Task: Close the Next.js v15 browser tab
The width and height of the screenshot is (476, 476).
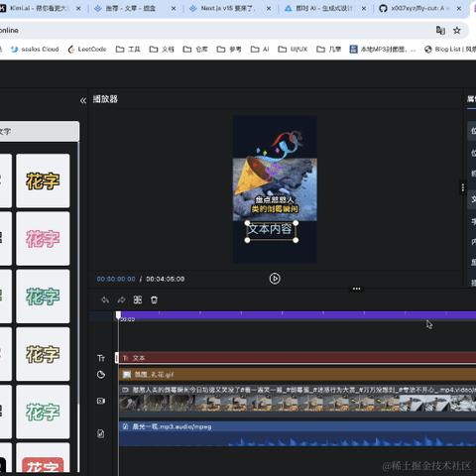Action: pyautogui.click(x=269, y=9)
